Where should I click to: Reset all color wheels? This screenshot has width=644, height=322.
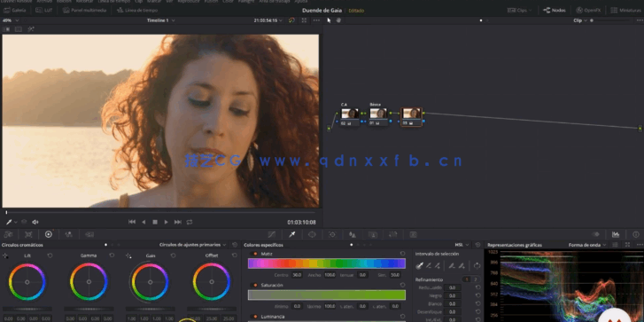(235, 245)
